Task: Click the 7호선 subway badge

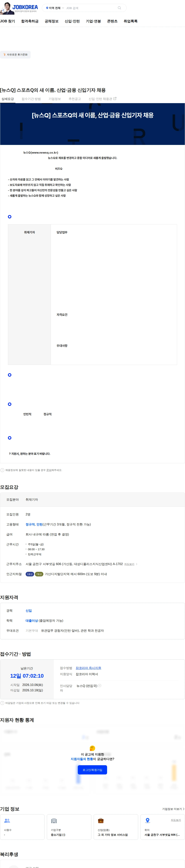Action: (x=39, y=574)
